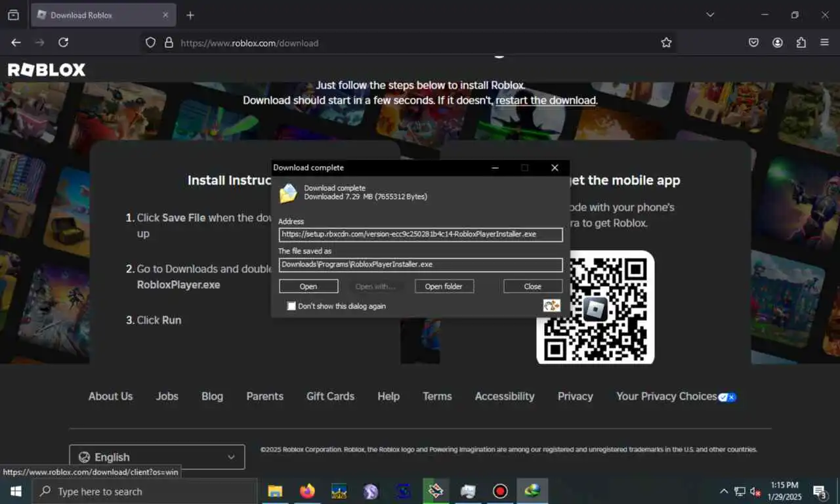Open the Accessibility footer link
The width and height of the screenshot is (840, 504).
[505, 396]
